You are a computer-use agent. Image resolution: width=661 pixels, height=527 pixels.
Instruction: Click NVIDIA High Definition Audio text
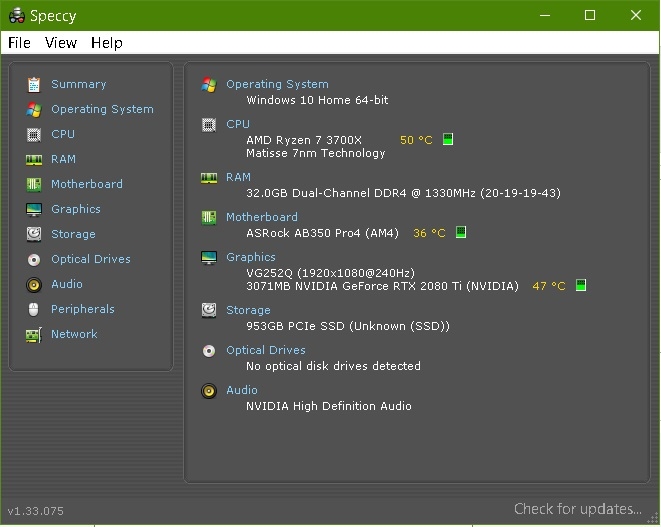[x=329, y=406]
